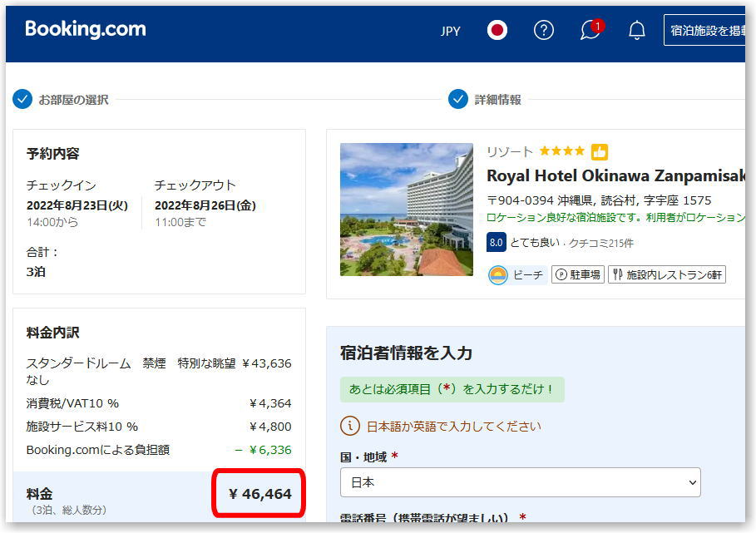This screenshot has height=533, width=756.
Task: Click the 3泊 total nights text
Action: pos(36,272)
